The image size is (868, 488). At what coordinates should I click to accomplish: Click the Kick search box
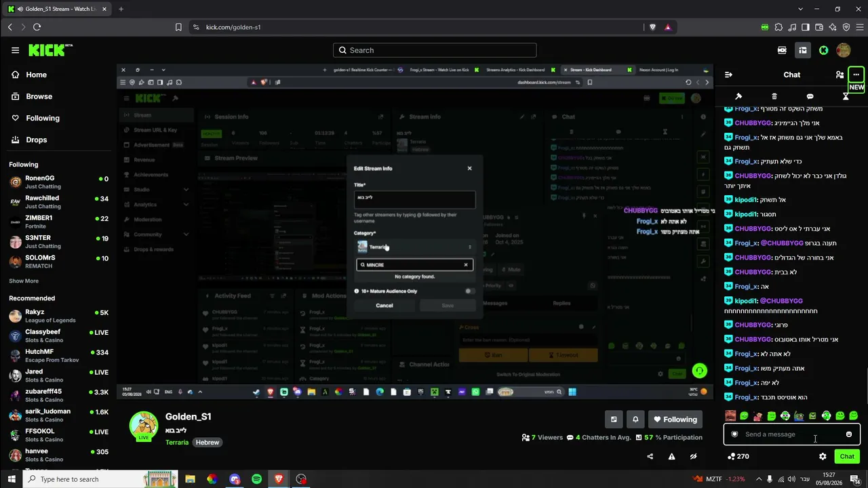coord(435,50)
